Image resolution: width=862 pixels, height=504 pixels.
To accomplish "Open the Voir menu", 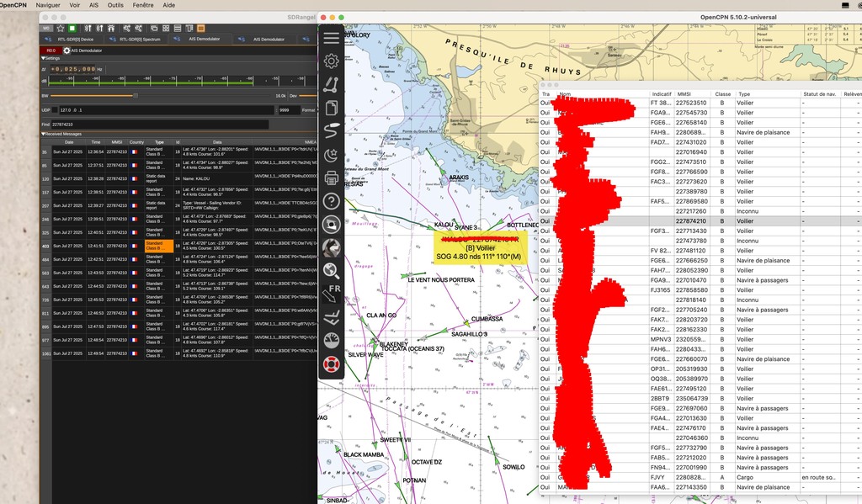I will (x=75, y=5).
